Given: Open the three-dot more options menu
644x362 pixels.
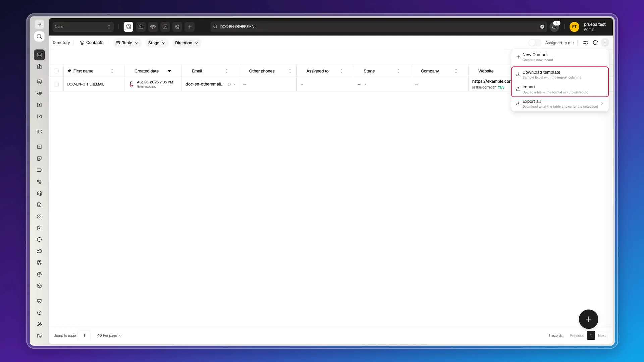Looking at the screenshot, I should pyautogui.click(x=605, y=43).
